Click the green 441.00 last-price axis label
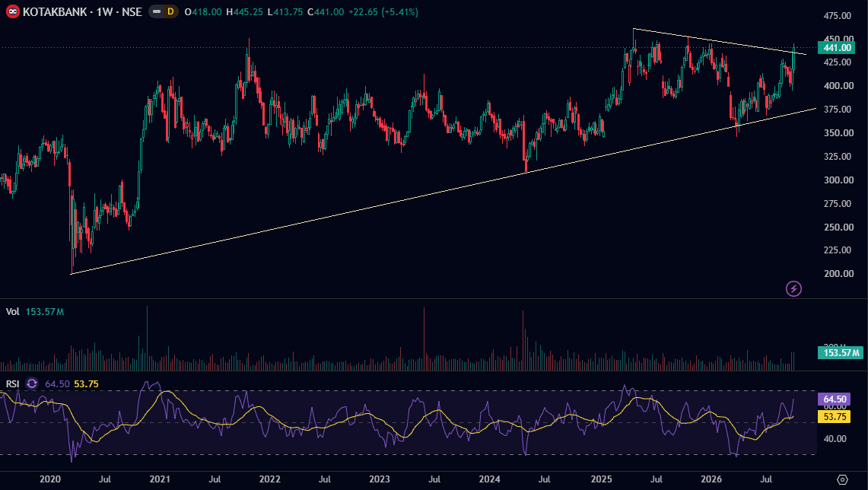This screenshot has width=868, height=490. [x=837, y=48]
